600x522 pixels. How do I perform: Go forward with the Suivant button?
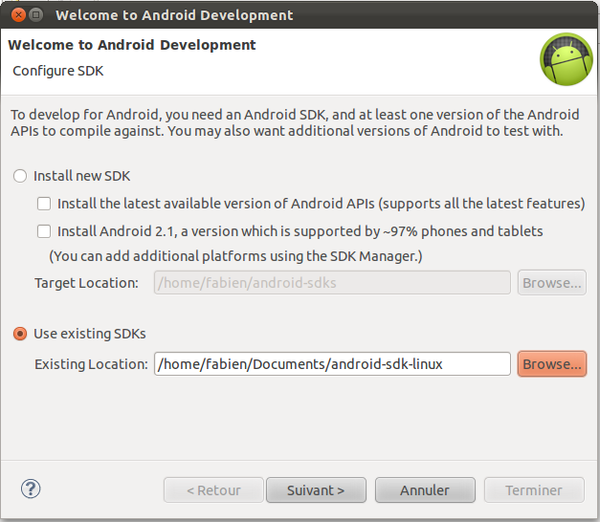[316, 490]
